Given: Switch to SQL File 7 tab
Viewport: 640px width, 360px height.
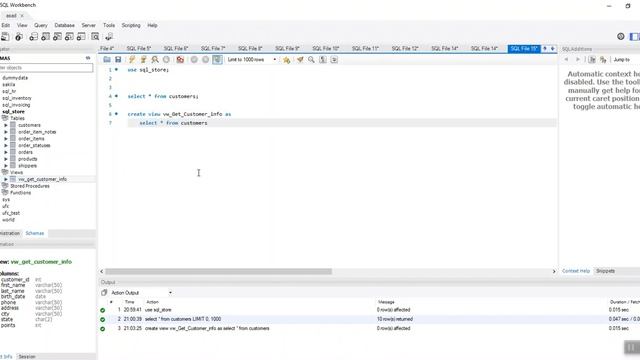Looking at the screenshot, I should tap(213, 49).
